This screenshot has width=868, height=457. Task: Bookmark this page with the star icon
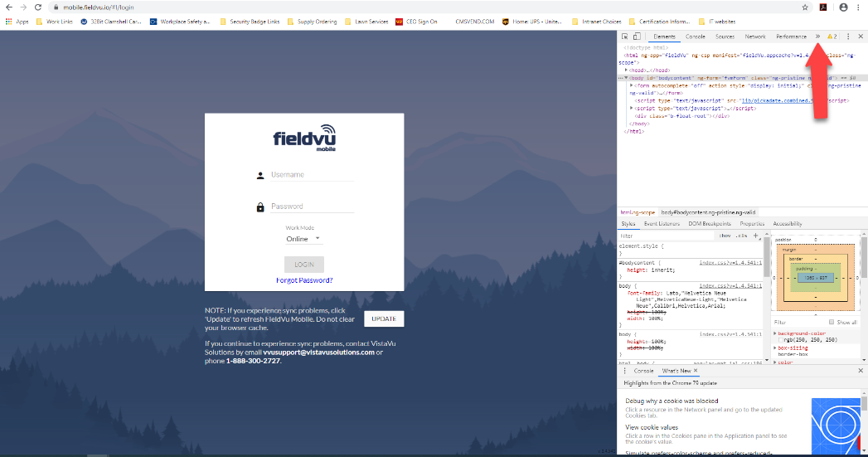[805, 7]
